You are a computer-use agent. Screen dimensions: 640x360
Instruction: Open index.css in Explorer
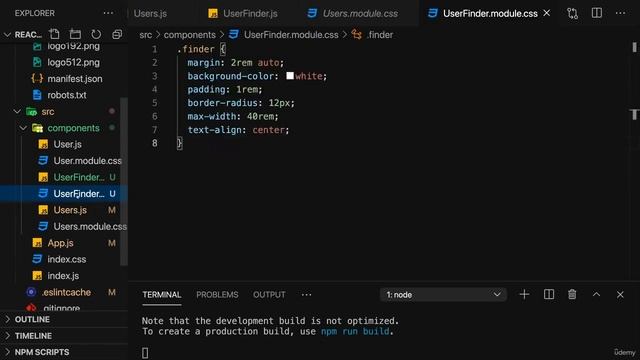click(67, 259)
